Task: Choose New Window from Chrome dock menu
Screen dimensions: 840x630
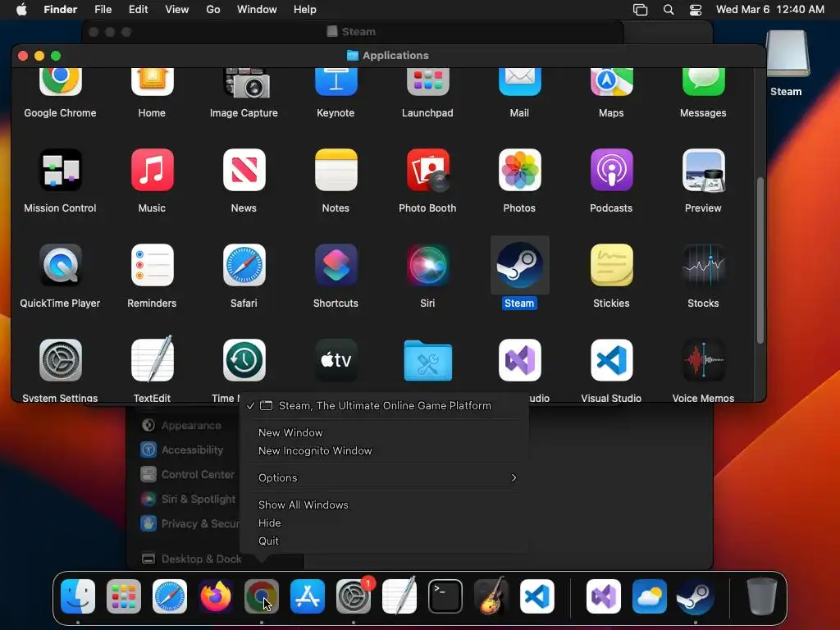Action: point(384,432)
